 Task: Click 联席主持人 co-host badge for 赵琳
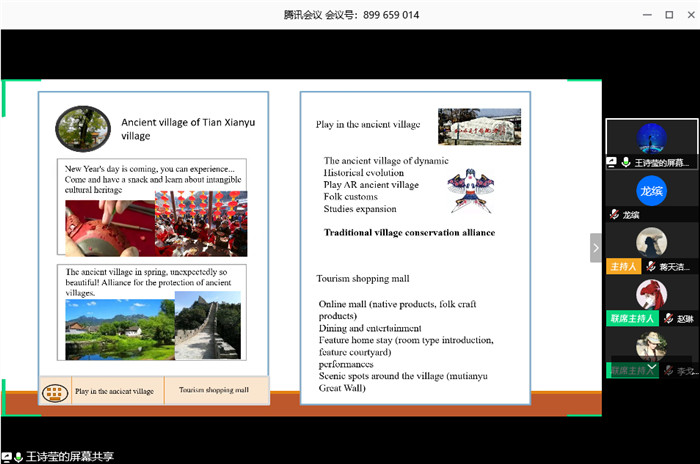[x=630, y=319]
